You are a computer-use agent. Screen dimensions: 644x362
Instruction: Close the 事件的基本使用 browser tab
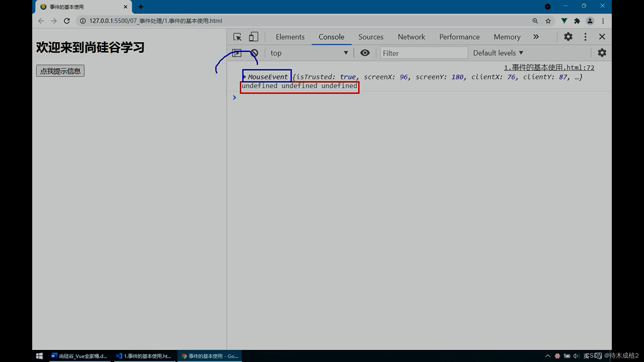125,7
